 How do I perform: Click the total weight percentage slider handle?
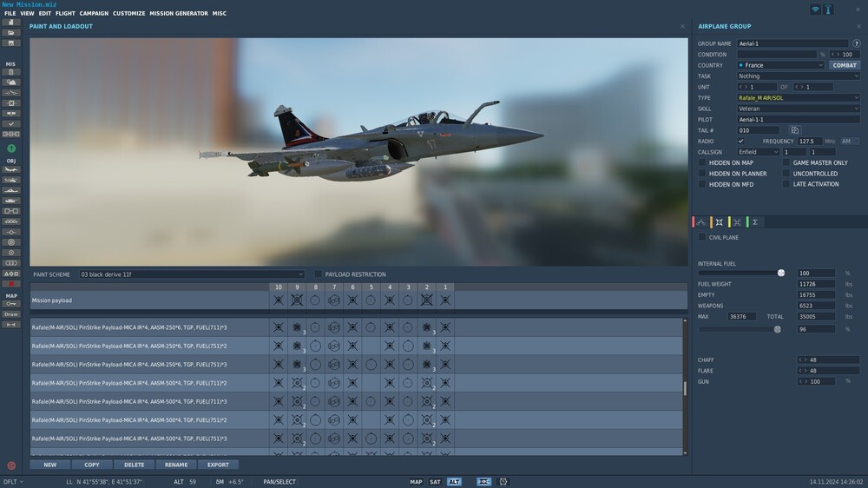click(778, 329)
